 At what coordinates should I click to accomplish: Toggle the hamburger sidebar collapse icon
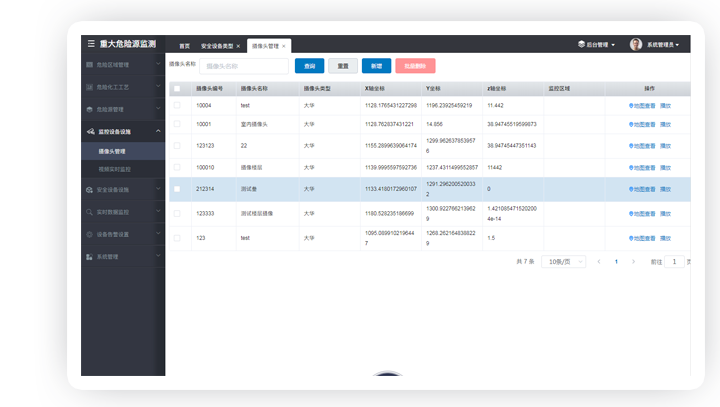91,44
